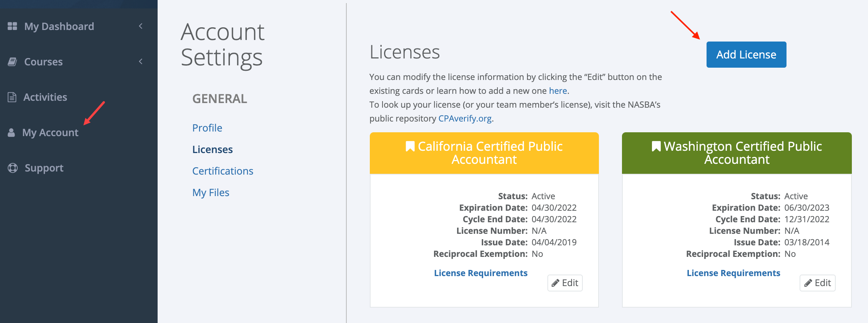Viewport: 868px width, 323px height.
Task: Click the Add License button
Action: click(x=746, y=55)
